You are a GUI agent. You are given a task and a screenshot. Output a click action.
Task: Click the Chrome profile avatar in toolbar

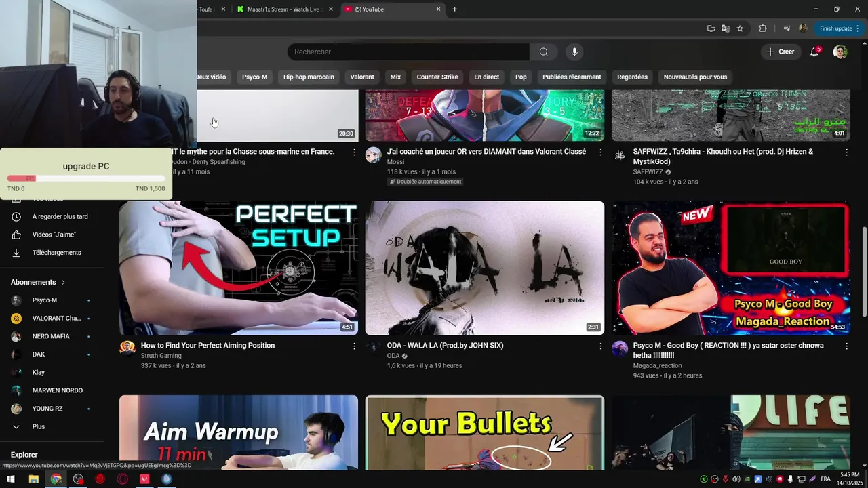[x=803, y=28]
